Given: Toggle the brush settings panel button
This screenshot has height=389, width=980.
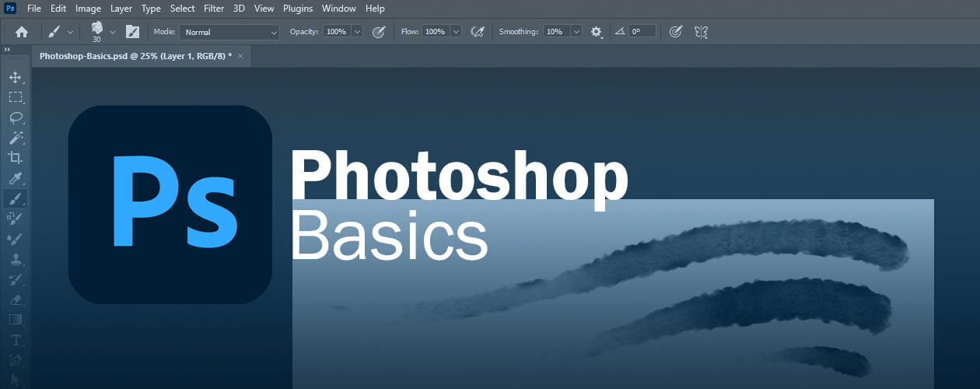Looking at the screenshot, I should pos(132,32).
